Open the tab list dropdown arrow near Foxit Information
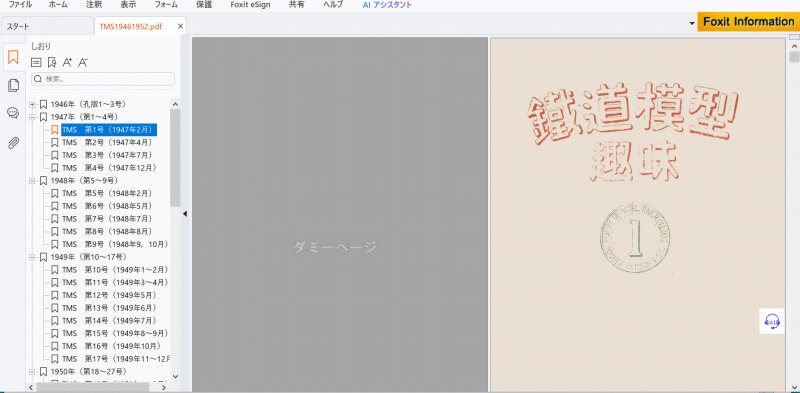The width and height of the screenshot is (800, 393). (x=692, y=23)
